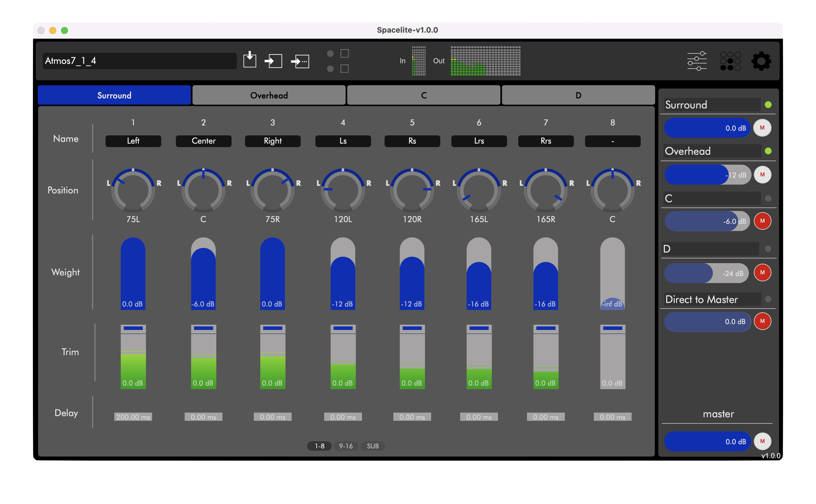Click the Left channel 200.00 ms delay field
Viewport: 816px width, 504px height.
pos(133,417)
